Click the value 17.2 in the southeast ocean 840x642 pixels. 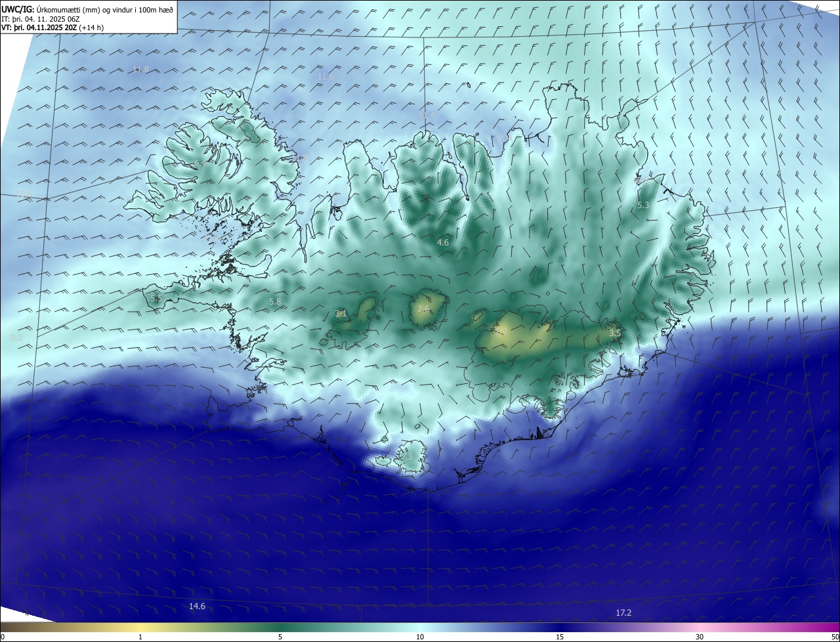(623, 613)
